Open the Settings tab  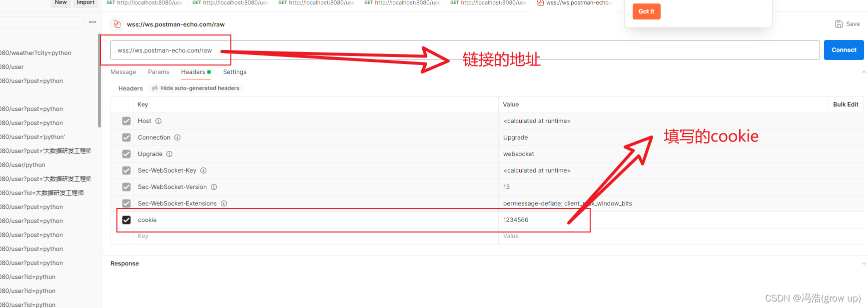[x=235, y=72]
